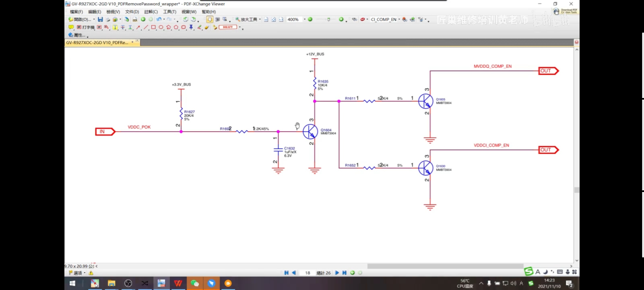Image resolution: width=644 pixels, height=290 pixels.
Task: Open the 文件(D) menu
Action: click(x=132, y=12)
